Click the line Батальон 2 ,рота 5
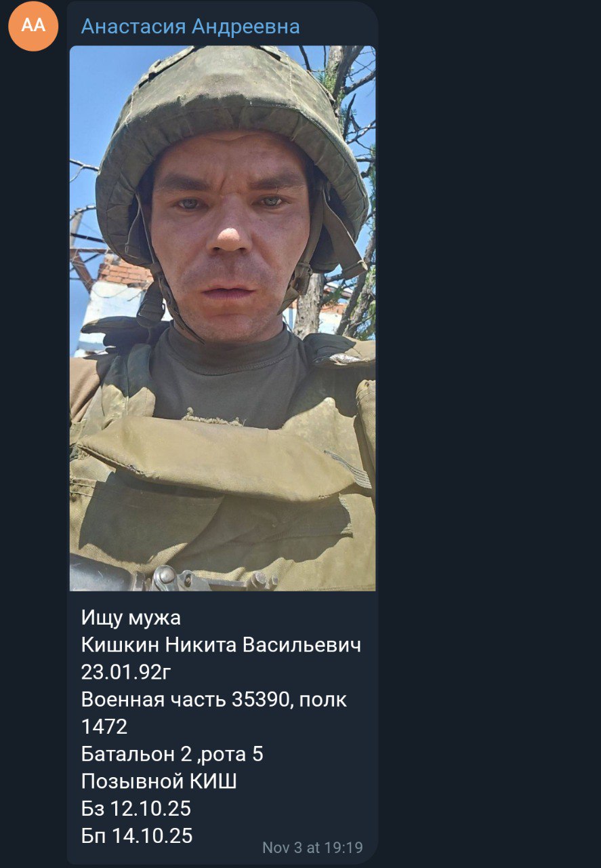Viewport: 601px width, 868px height. pos(172,754)
